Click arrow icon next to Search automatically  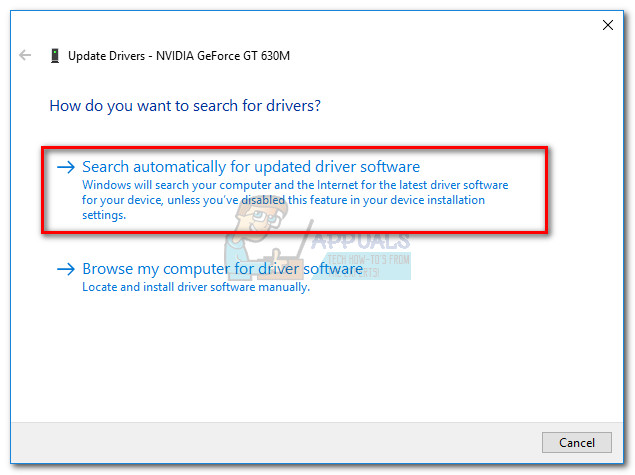tap(66, 167)
